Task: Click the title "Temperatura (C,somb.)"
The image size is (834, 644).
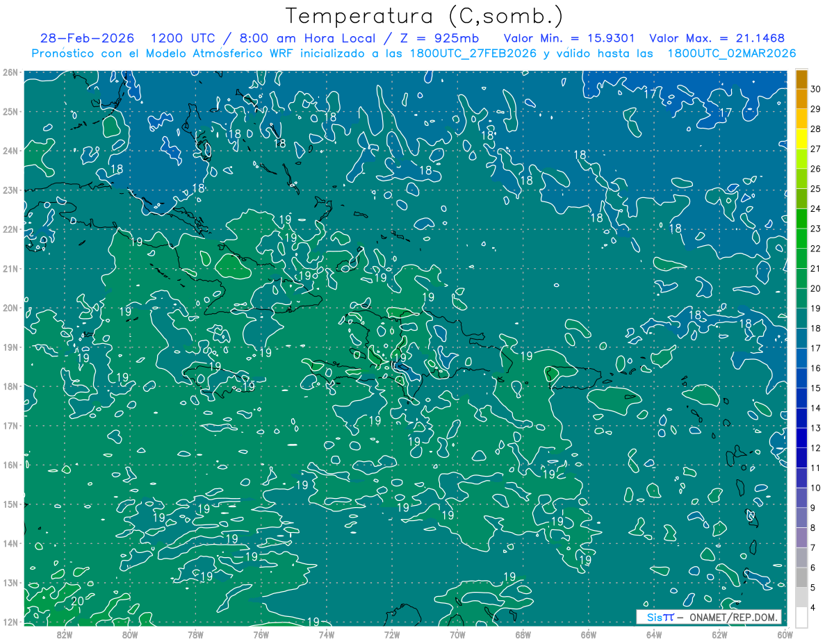Action: [x=425, y=16]
